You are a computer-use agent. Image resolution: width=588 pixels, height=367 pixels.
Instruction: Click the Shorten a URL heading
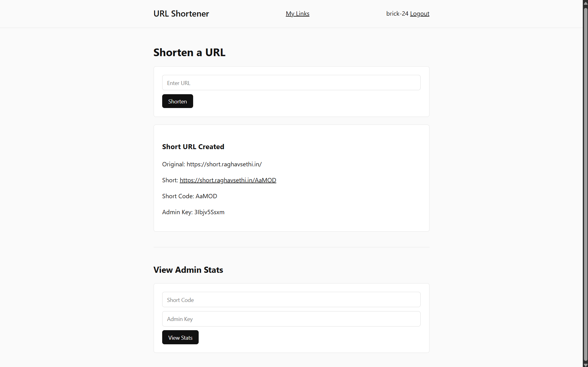point(189,52)
